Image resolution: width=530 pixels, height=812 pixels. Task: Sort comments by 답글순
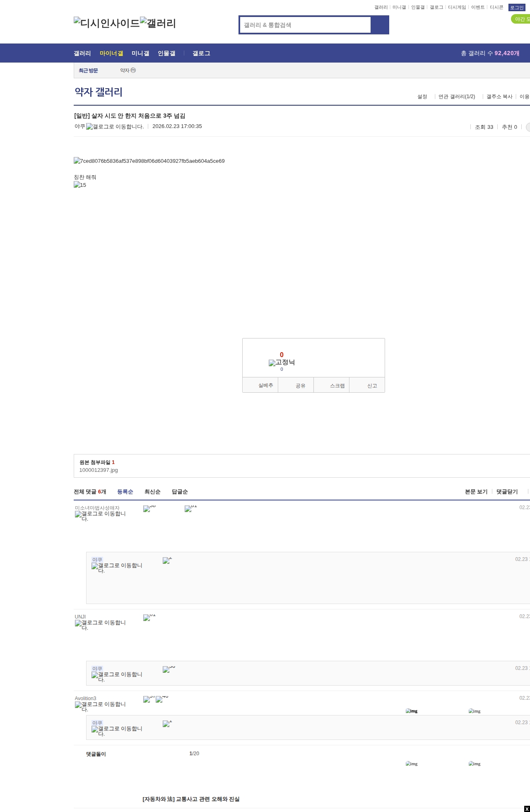pyautogui.click(x=180, y=492)
